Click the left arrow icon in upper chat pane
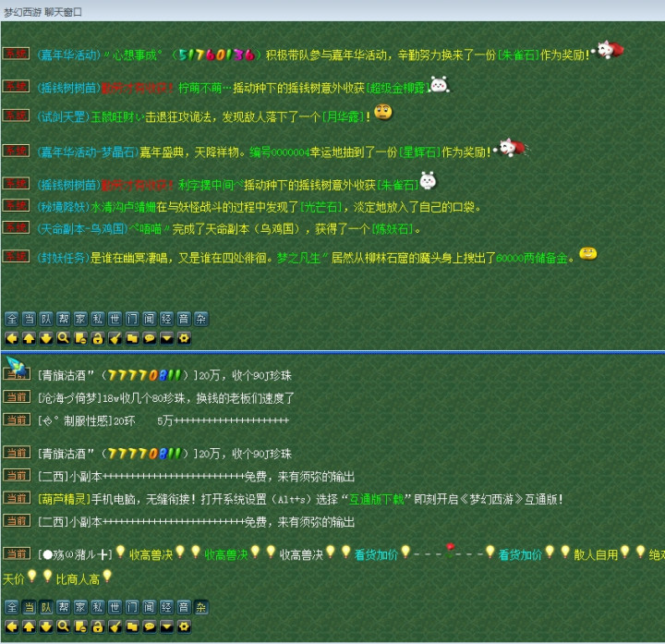 (11, 338)
